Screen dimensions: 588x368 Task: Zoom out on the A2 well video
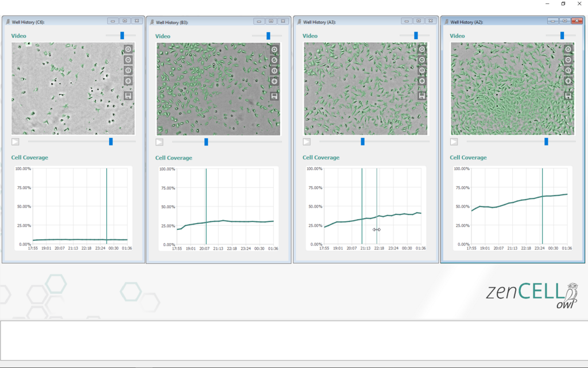[568, 60]
